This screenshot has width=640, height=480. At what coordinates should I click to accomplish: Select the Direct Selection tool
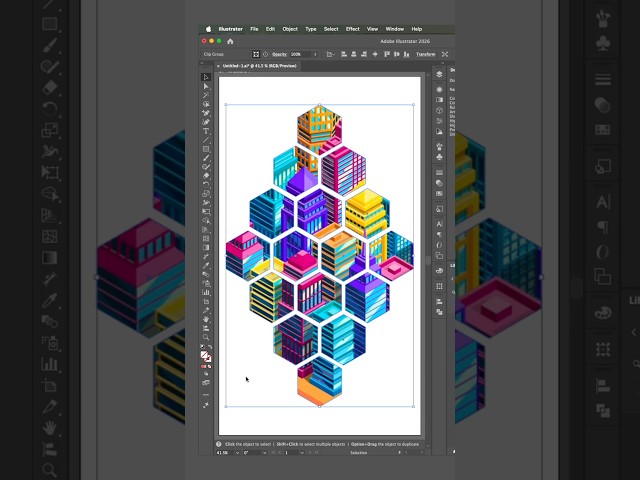point(206,86)
